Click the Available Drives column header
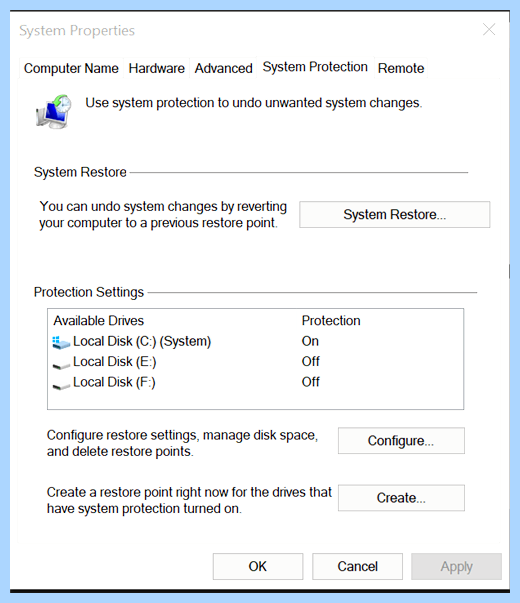This screenshot has width=520, height=603. point(98,320)
